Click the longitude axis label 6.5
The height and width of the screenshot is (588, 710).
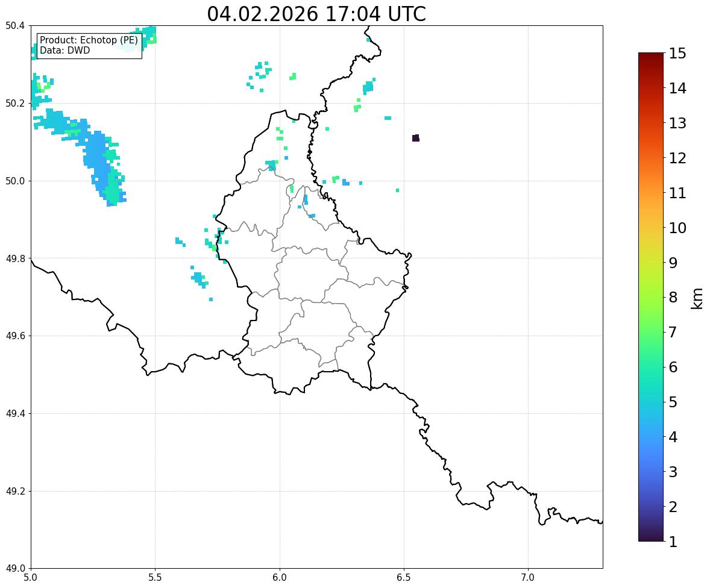404,578
